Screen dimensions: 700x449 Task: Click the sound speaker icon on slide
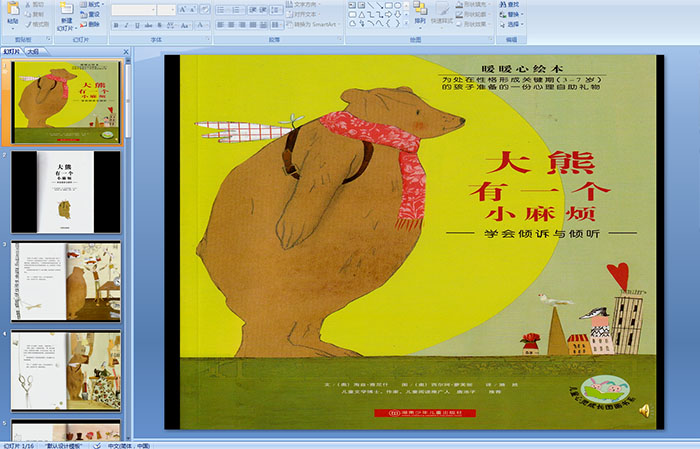click(x=644, y=411)
